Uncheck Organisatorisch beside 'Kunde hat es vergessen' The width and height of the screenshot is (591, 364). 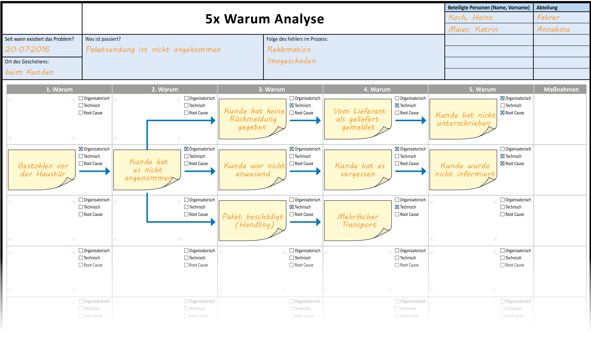(397, 149)
